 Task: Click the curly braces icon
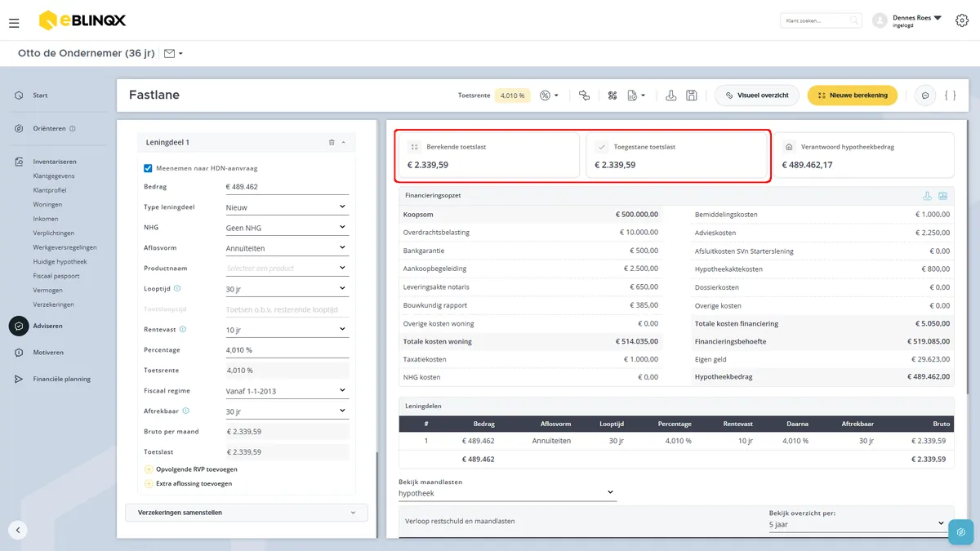pyautogui.click(x=950, y=96)
